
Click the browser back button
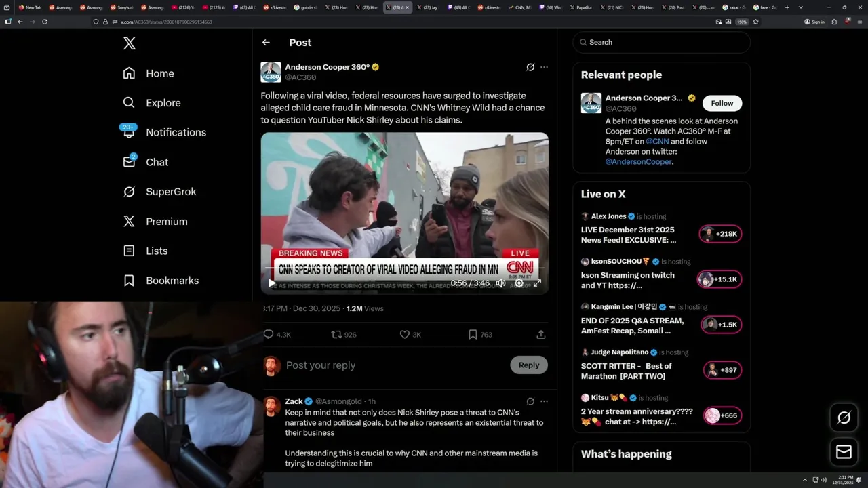[x=20, y=22]
